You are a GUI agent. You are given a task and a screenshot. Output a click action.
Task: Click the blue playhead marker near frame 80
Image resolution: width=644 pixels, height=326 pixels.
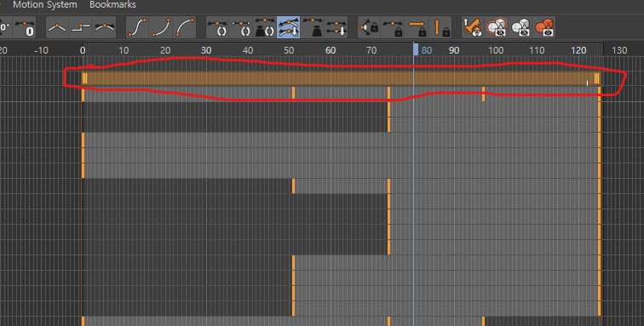416,49
